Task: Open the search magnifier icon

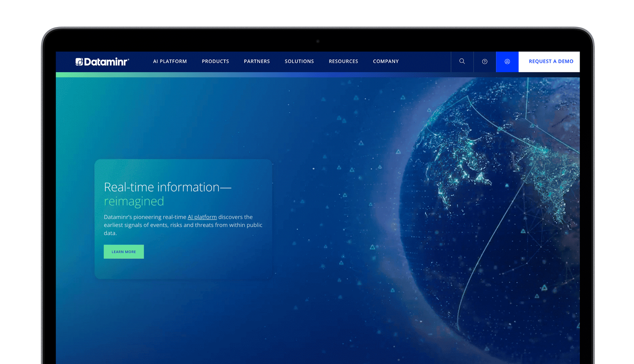Action: click(x=462, y=61)
